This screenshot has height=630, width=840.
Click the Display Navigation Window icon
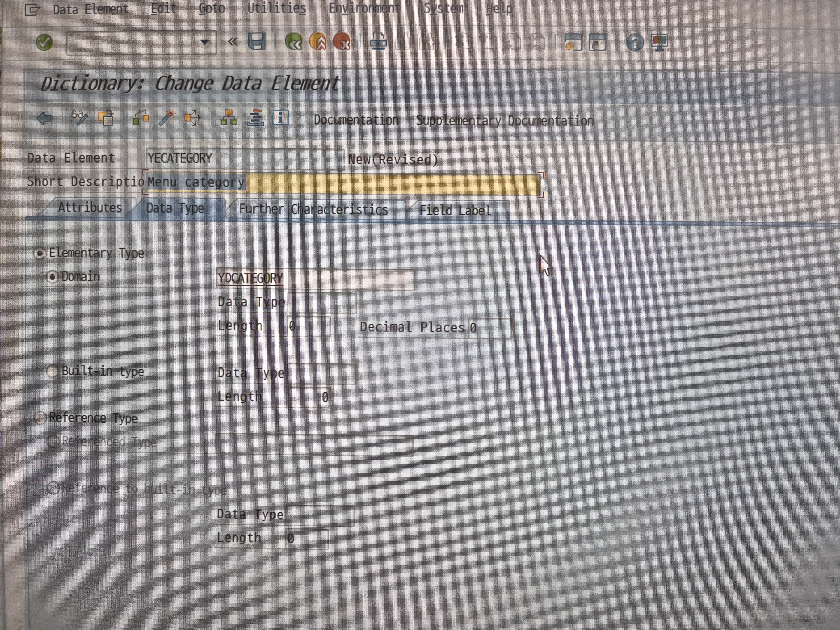(x=255, y=118)
